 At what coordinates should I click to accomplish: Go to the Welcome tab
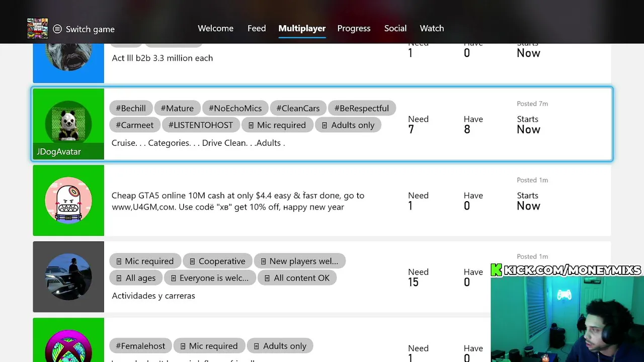[x=215, y=28]
